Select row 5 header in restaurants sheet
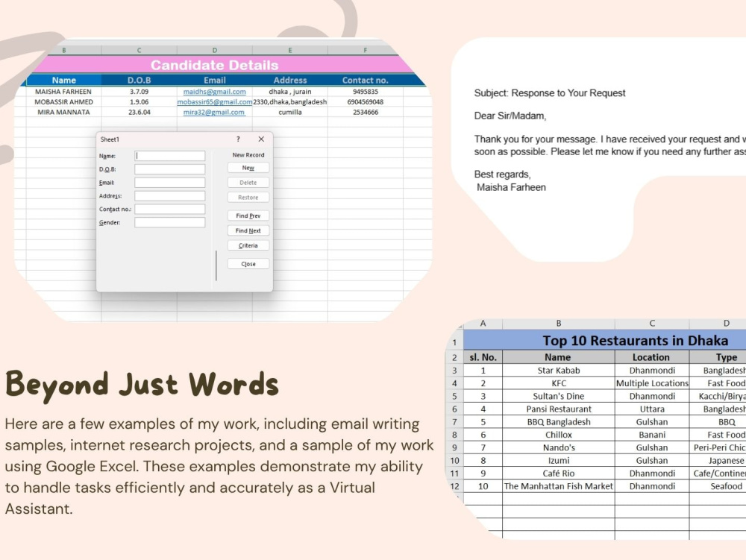746x560 pixels. click(454, 396)
